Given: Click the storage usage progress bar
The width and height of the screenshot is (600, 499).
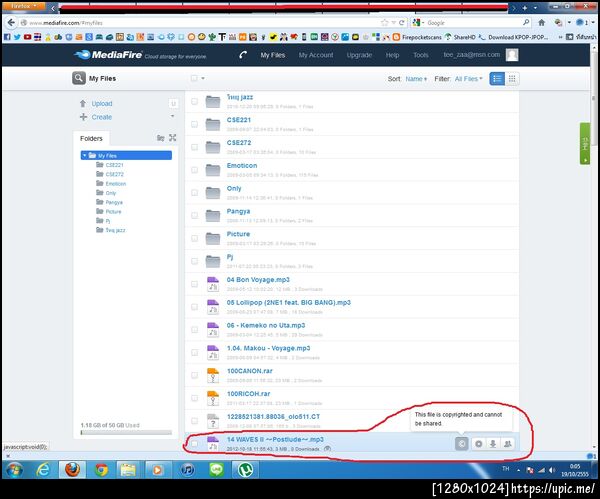Looking at the screenshot, I should pyautogui.click(x=126, y=432).
